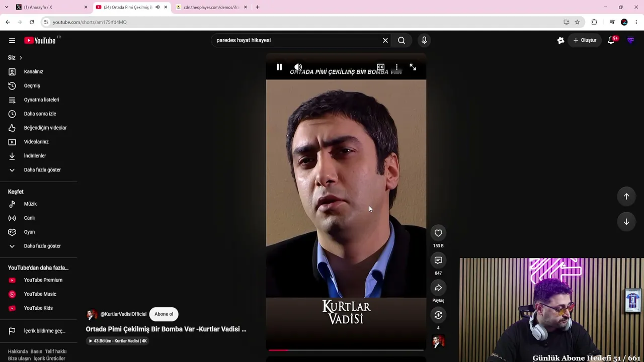This screenshot has width=644, height=362.
Task: Open the Oluştur create menu
Action: tap(585, 40)
